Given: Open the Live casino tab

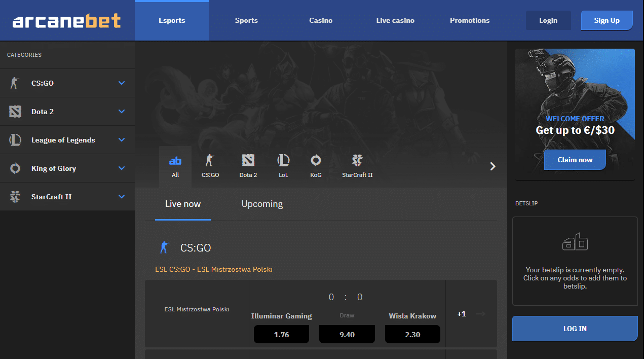Looking at the screenshot, I should point(395,21).
